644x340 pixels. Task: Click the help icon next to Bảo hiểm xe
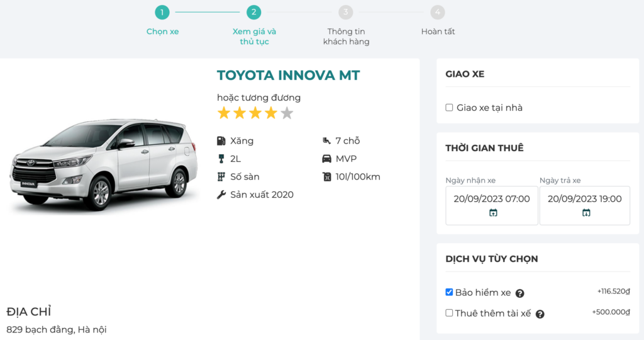[x=520, y=293]
